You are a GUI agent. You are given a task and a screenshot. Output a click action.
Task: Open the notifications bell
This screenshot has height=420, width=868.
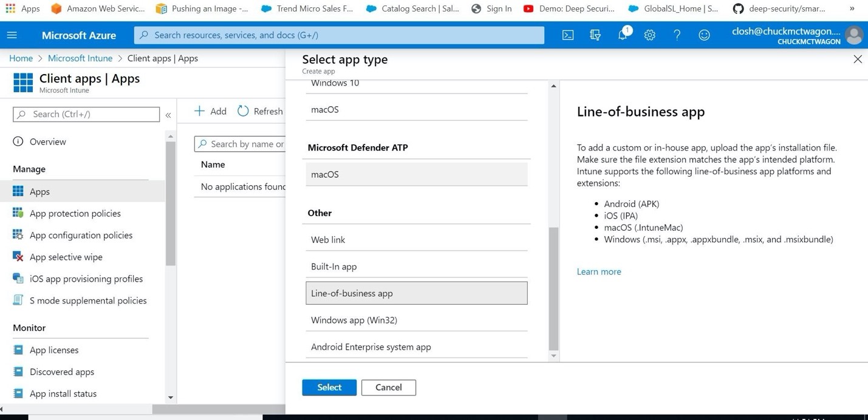623,35
